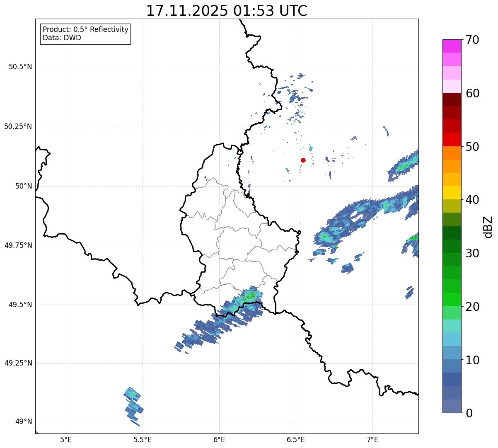
Task: Click the 50°N latitude label
Action: pos(24,186)
